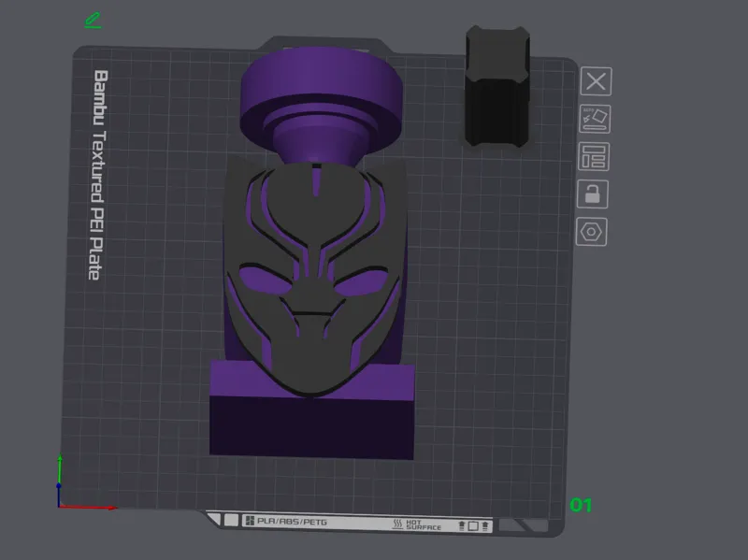Open plate settings hexagon icon
This screenshot has width=748, height=560.
click(x=591, y=232)
